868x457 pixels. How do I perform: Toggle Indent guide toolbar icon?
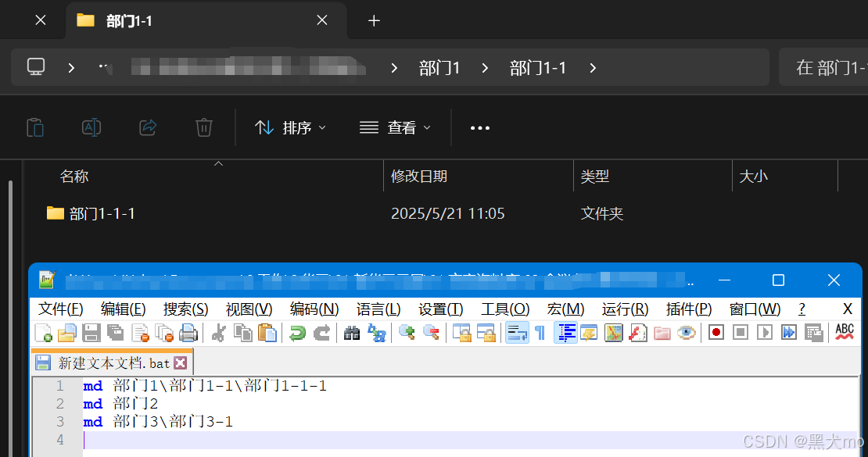(x=565, y=333)
